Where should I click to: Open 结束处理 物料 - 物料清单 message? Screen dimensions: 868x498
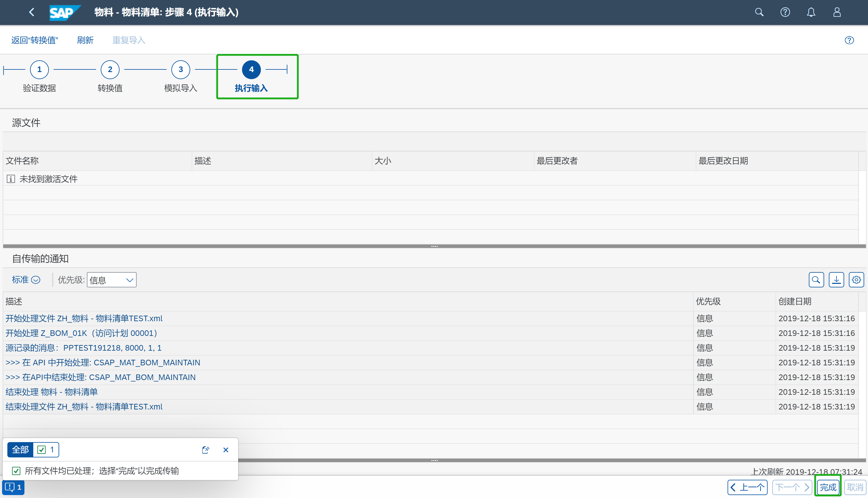pyautogui.click(x=52, y=392)
